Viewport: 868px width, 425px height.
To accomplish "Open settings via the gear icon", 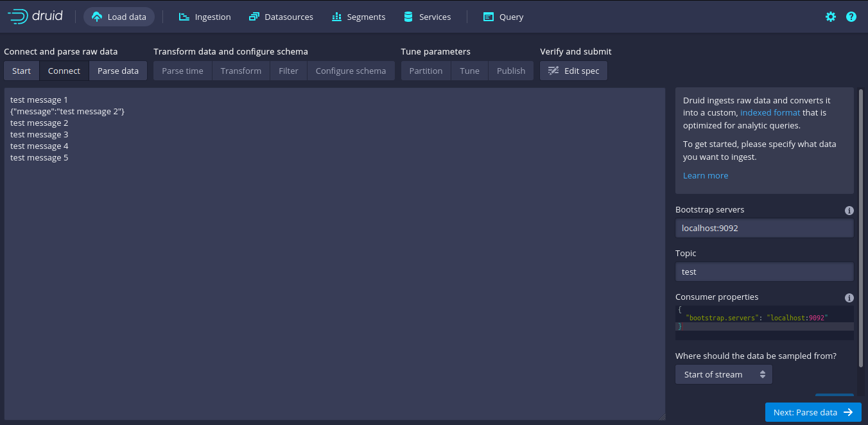I will pos(831,17).
